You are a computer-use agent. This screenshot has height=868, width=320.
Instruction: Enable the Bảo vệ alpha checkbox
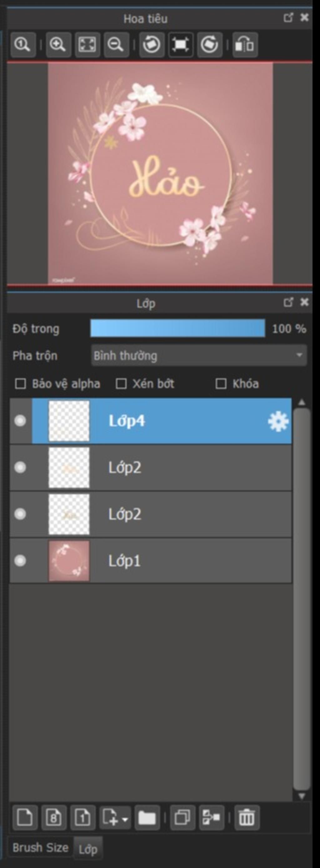tap(21, 383)
